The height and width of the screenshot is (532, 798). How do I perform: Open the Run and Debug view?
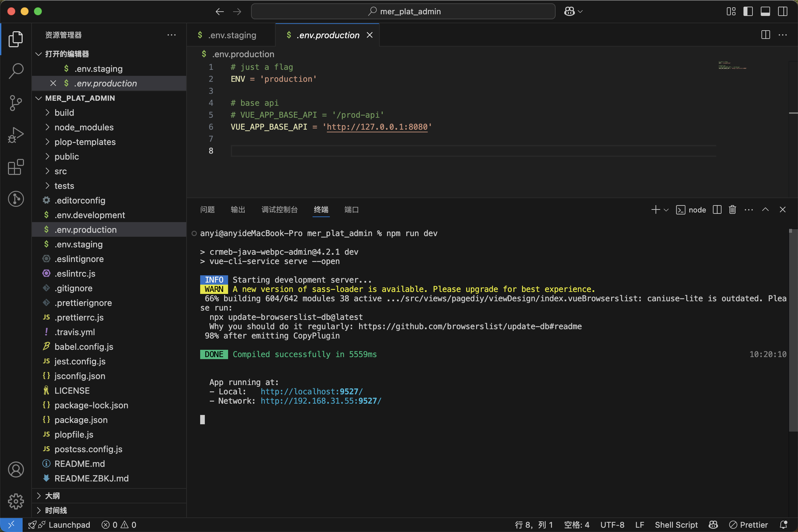click(16, 135)
